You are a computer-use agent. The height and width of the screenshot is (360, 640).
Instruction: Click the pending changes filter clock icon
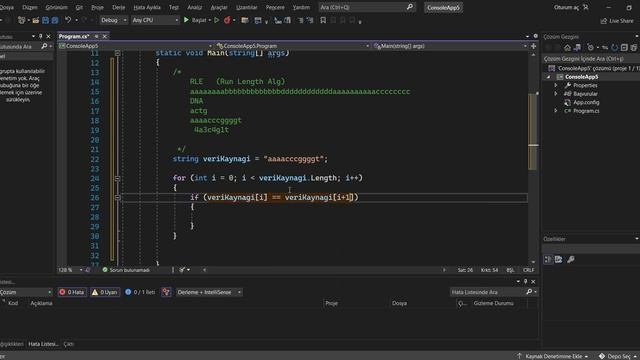pos(590,48)
